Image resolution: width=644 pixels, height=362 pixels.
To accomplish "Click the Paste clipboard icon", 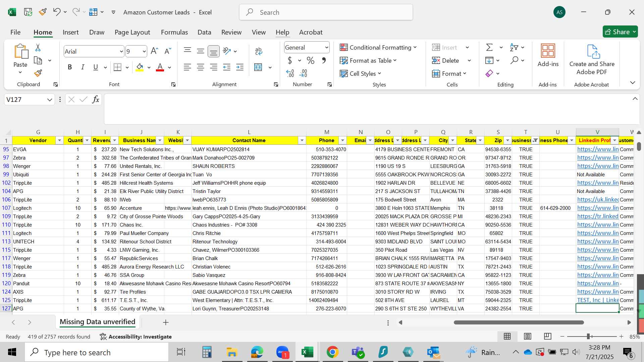I will 21,52.
